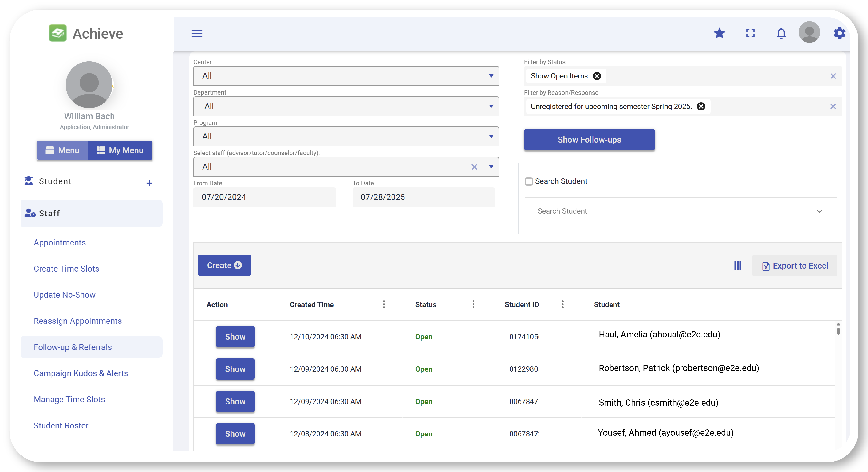
Task: Expand Search Student combo box
Action: tap(819, 211)
